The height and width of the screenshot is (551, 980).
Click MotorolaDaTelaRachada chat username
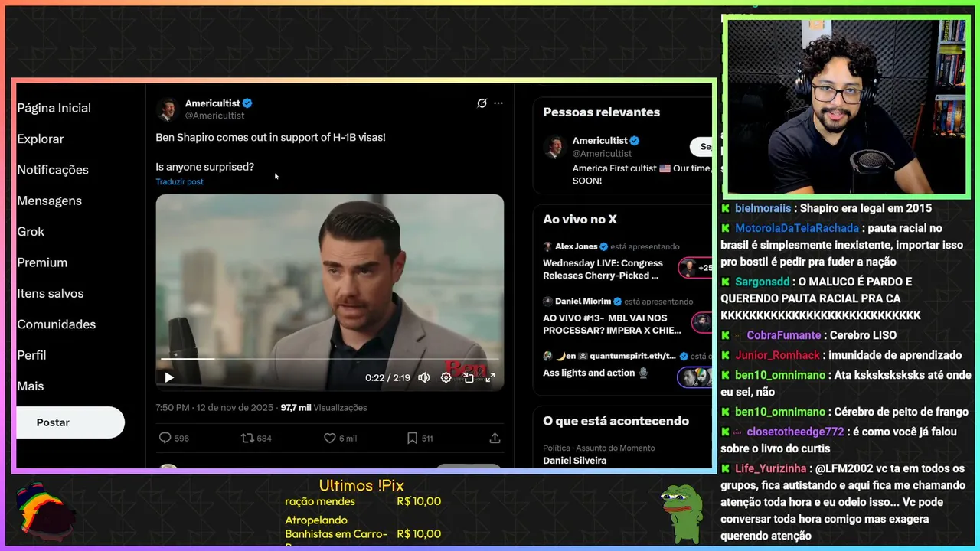click(797, 228)
